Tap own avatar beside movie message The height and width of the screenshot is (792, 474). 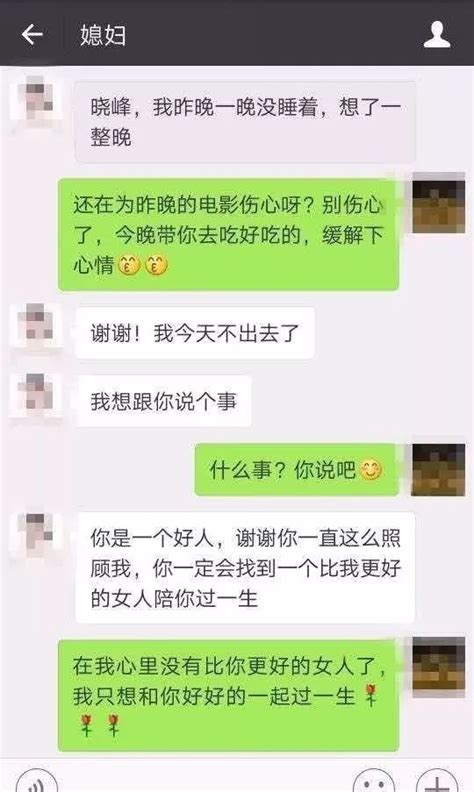coord(438,203)
